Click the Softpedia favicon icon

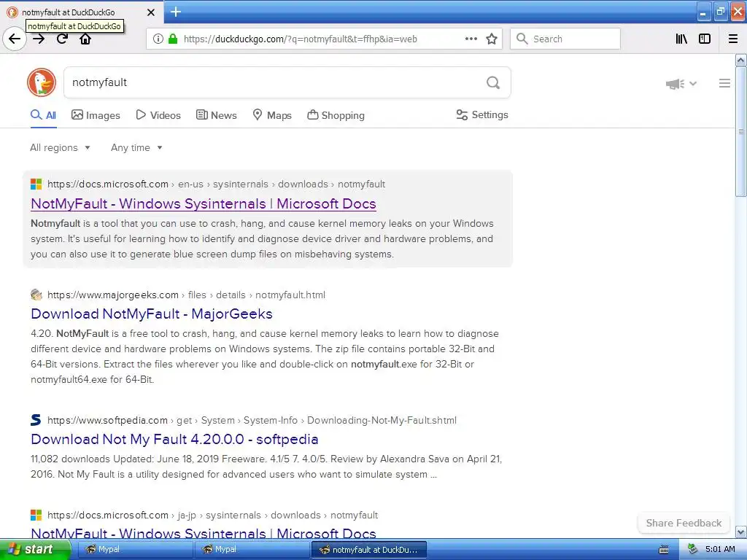(36, 420)
